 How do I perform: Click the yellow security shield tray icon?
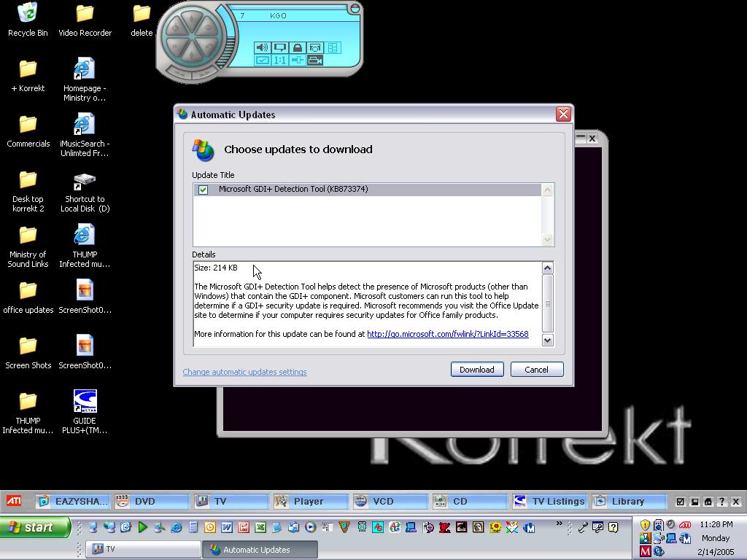coord(645,525)
